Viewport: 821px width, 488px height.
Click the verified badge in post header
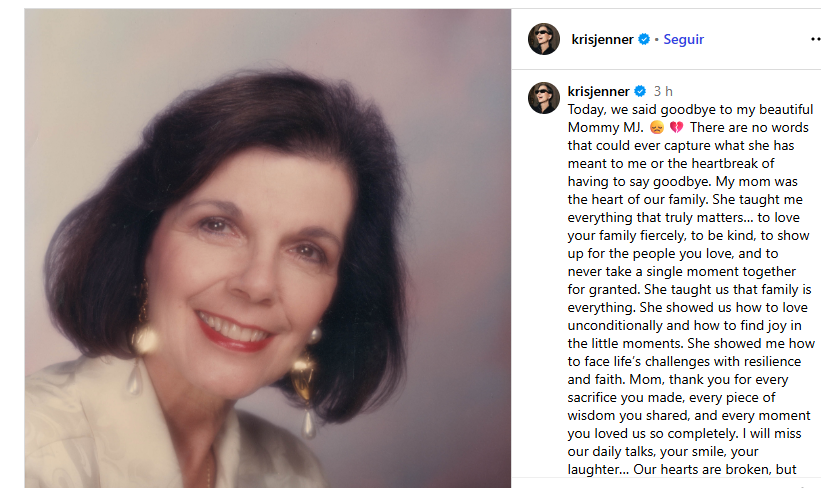point(644,39)
